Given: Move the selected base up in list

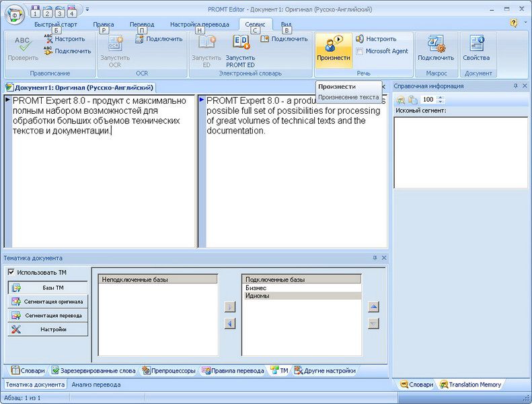Looking at the screenshot, I should (374, 307).
